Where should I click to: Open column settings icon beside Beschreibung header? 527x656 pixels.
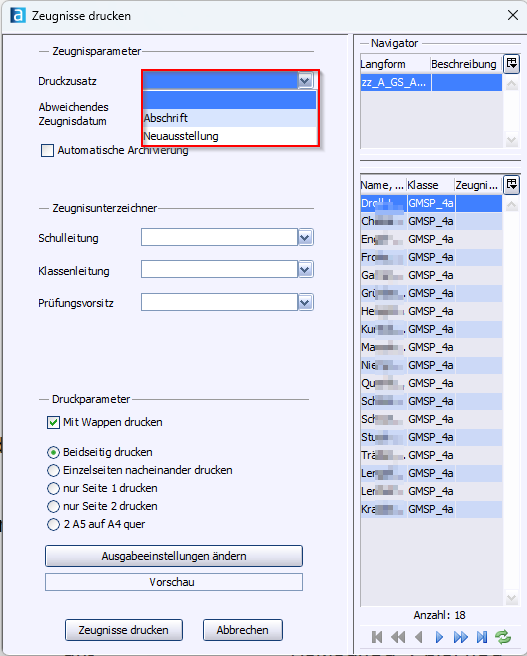[512, 64]
